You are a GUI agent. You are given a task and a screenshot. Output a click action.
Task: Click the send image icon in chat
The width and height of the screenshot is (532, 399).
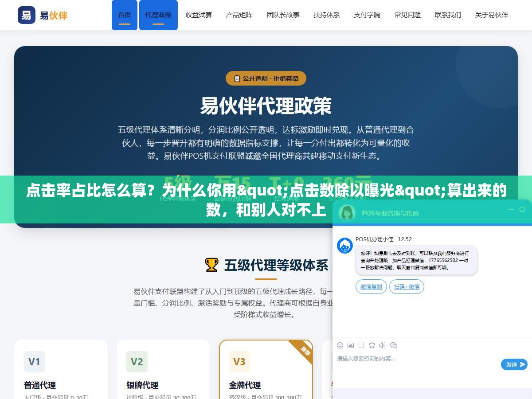(x=351, y=345)
